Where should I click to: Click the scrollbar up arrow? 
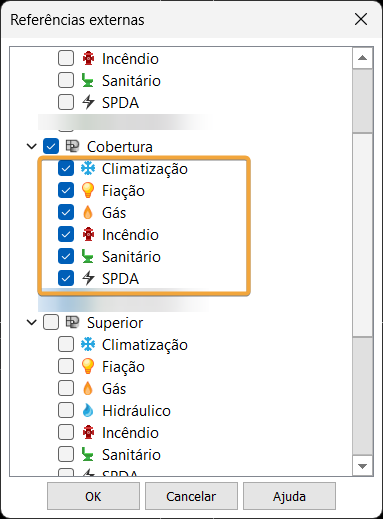362,58
